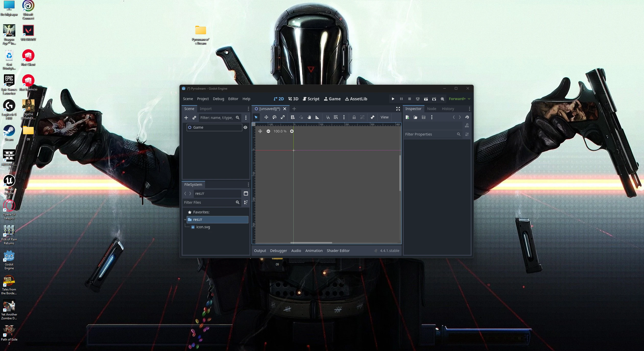This screenshot has height=351, width=644.
Task: Open the Debugger bottom panel
Action: (279, 251)
